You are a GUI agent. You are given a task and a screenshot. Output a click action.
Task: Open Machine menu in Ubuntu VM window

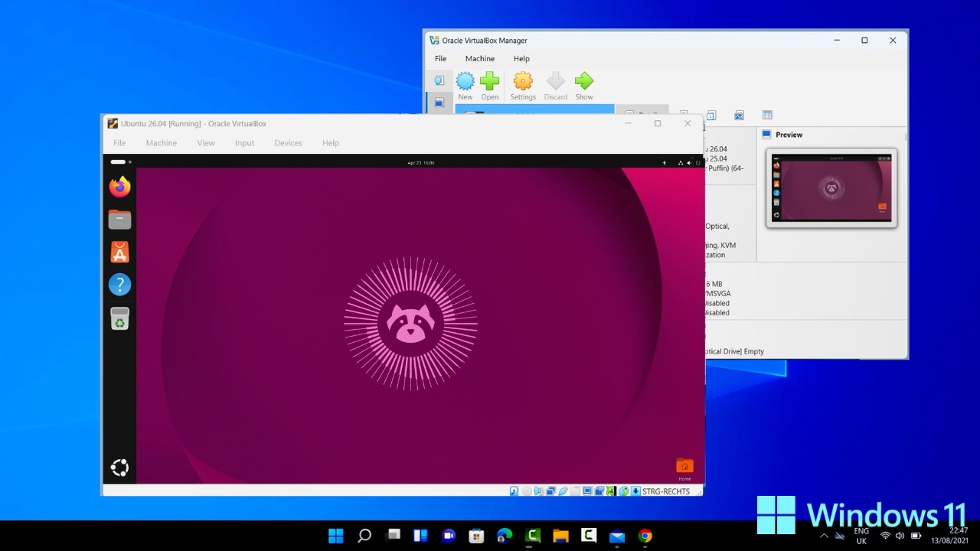point(162,143)
